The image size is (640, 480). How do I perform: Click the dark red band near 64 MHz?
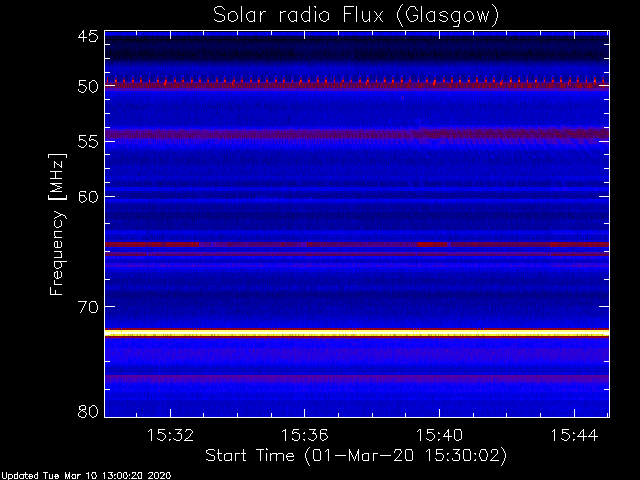357,244
